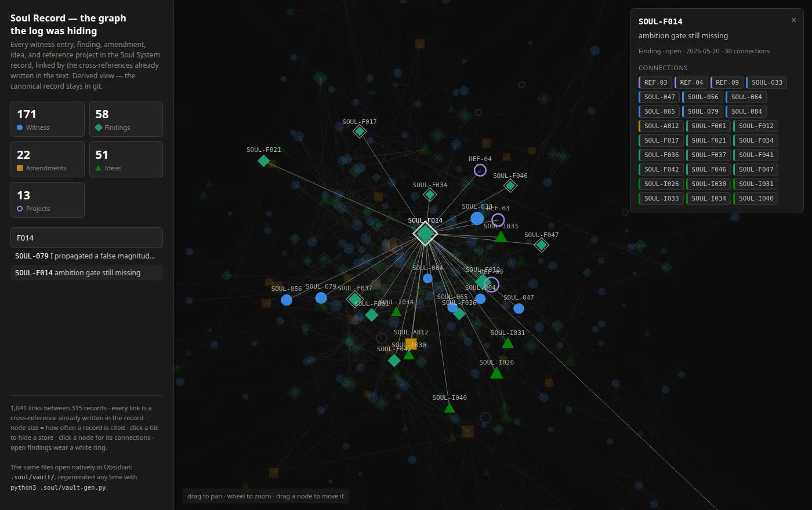Click the SOUL-F037 diamond node in the graph

point(355,300)
